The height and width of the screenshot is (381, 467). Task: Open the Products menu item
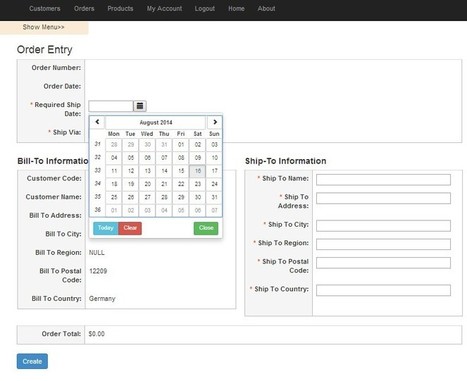click(120, 9)
